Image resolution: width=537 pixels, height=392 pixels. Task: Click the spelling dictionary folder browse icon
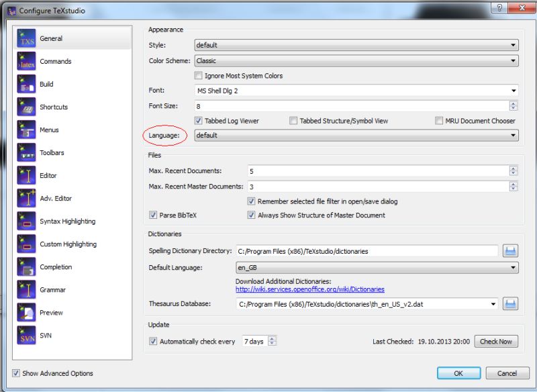point(510,251)
